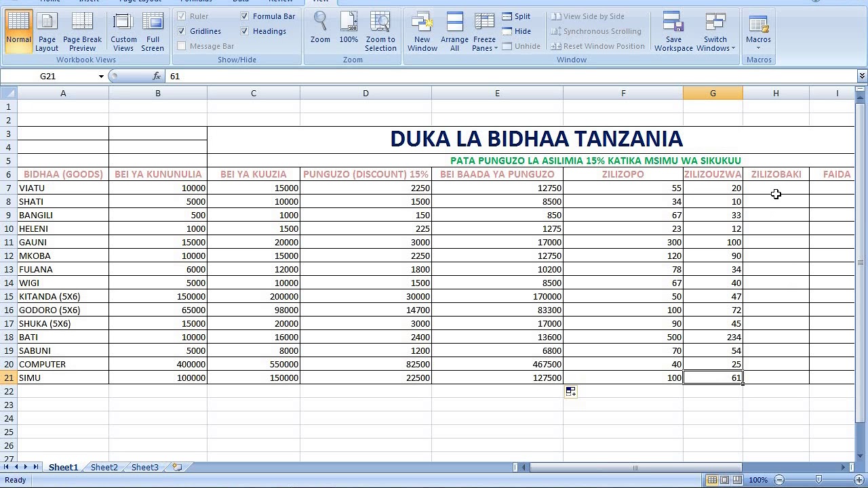Click the fx Insert Function button

tap(157, 76)
